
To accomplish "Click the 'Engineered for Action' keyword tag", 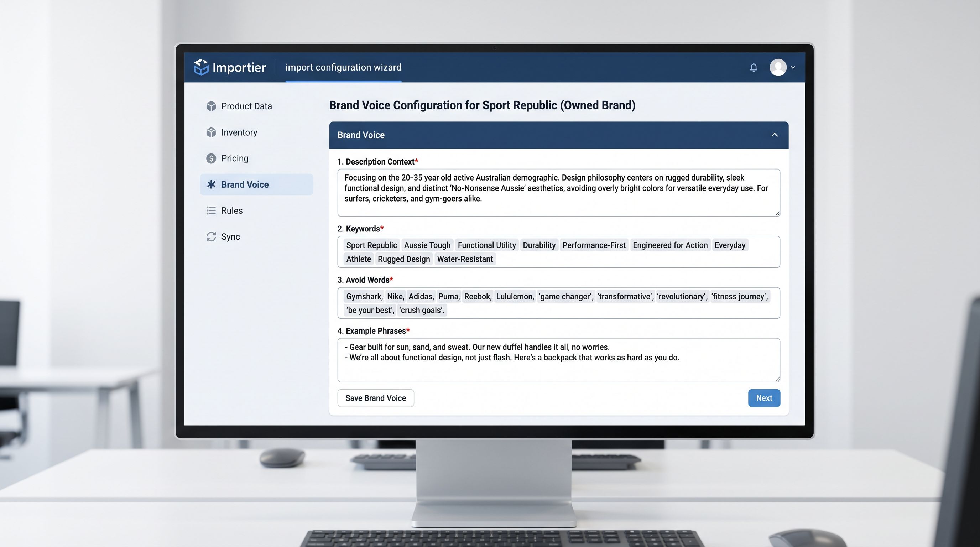I will coord(670,245).
